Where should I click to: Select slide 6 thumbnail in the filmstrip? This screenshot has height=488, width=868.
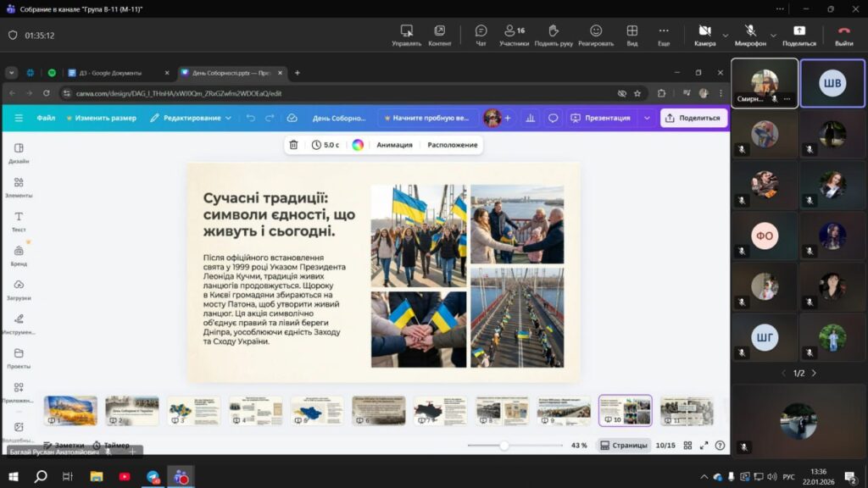379,410
